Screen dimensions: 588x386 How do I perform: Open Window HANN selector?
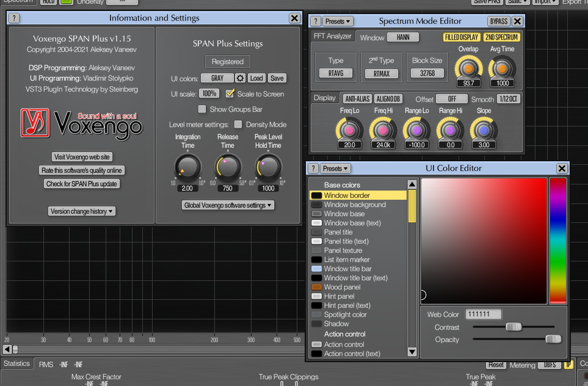[x=403, y=37]
